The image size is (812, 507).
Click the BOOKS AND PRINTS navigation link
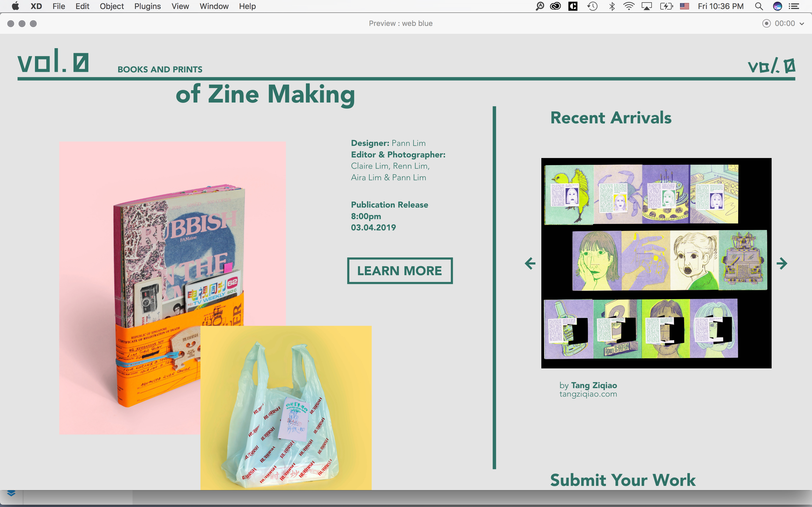click(160, 69)
